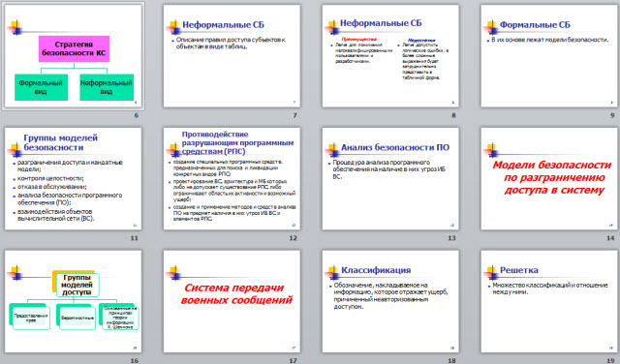Select slide 17 thumbnail 'Система передачи военных сообщений'
The height and width of the screenshot is (364, 620).
click(232, 301)
